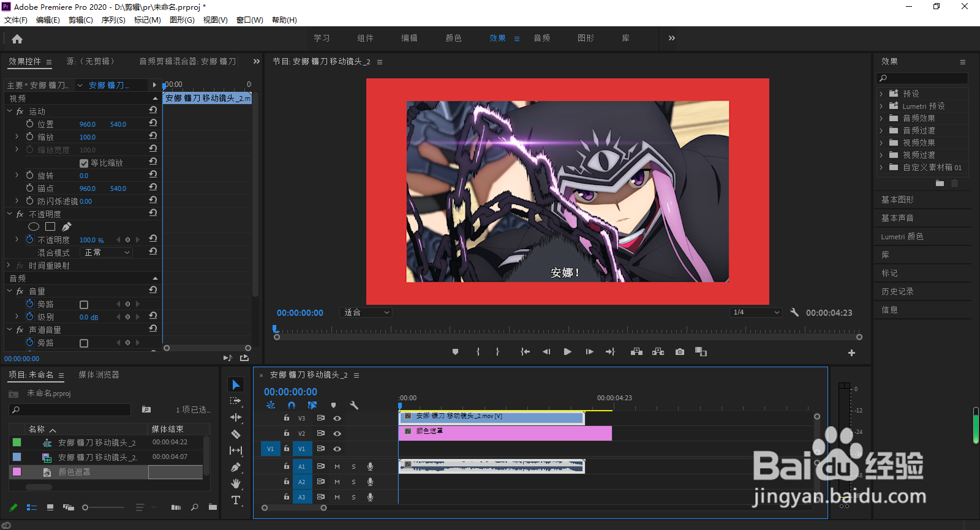Viewport: 980px width, 530px height.
Task: Toggle V2 track output eye
Action: 337,433
